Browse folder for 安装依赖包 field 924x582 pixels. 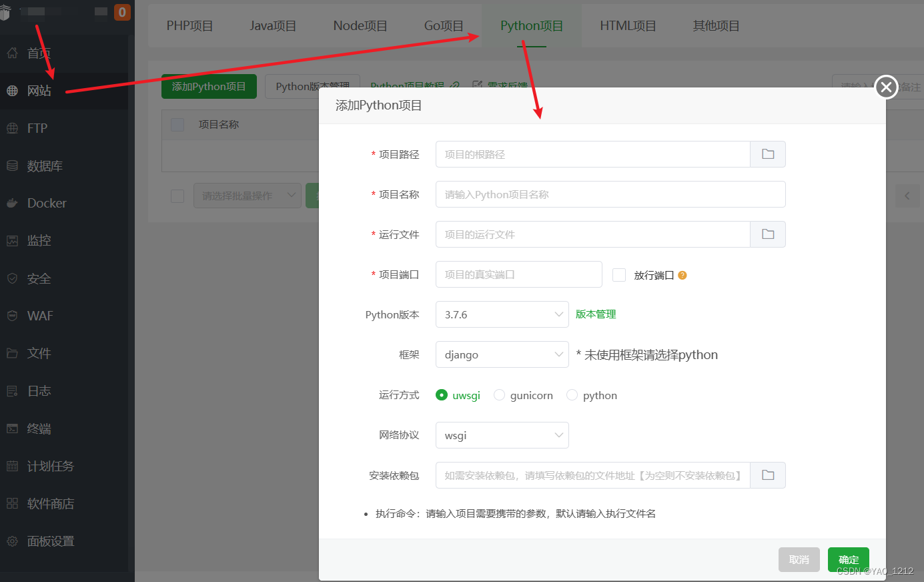pyautogui.click(x=768, y=475)
